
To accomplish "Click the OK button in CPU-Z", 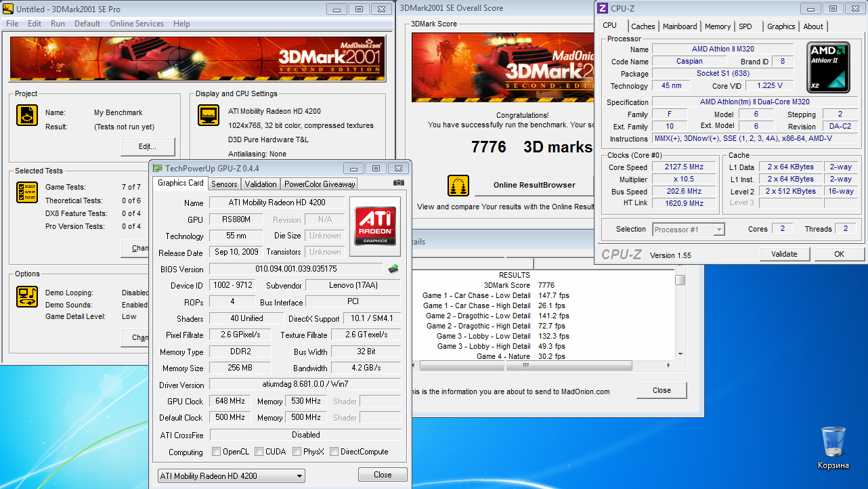I will [839, 254].
